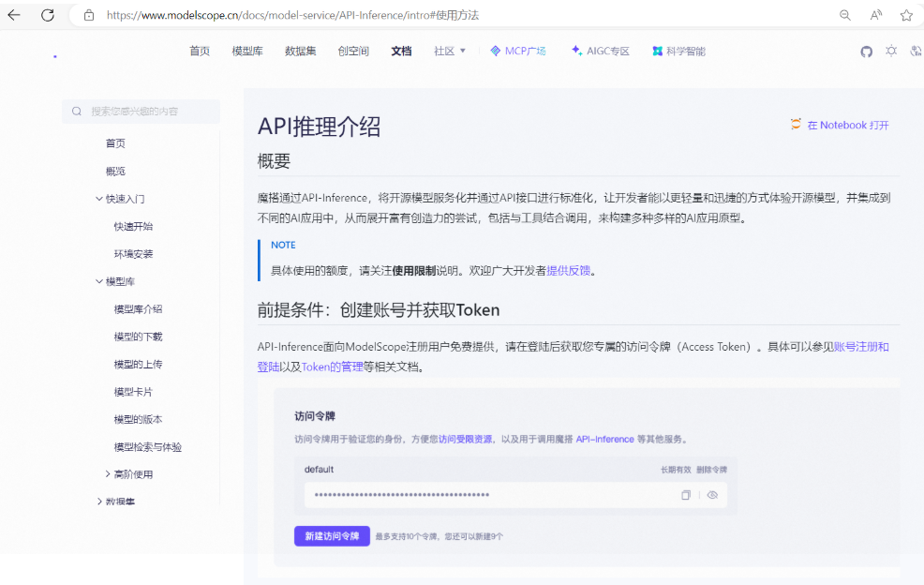This screenshot has height=585, width=924.
Task: Copy the default token with the copy icon
Action: (686, 495)
